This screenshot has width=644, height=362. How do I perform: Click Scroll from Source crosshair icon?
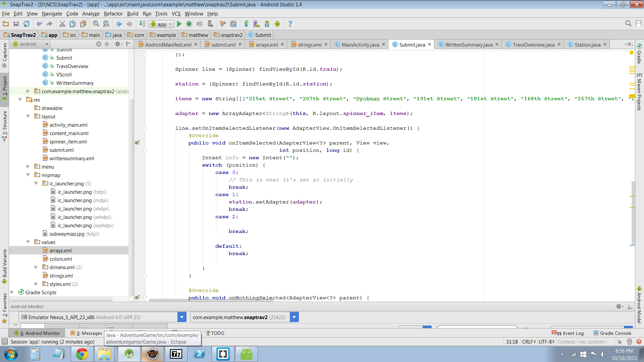point(99,44)
